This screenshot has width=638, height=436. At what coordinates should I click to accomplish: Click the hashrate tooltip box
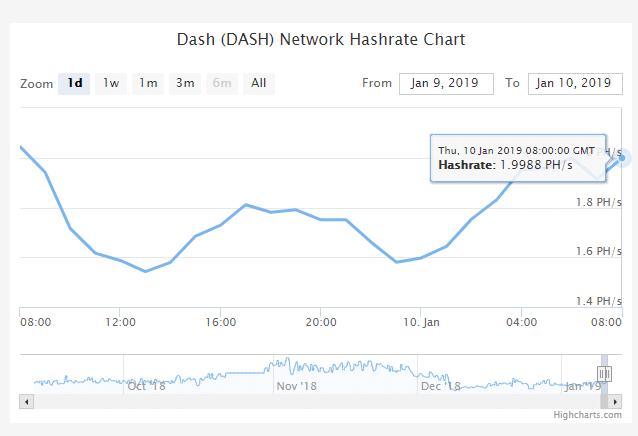517,157
